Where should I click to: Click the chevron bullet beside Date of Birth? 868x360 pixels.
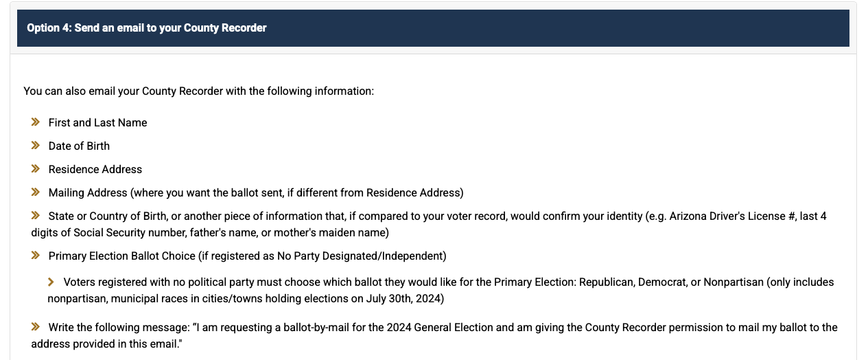coord(36,146)
